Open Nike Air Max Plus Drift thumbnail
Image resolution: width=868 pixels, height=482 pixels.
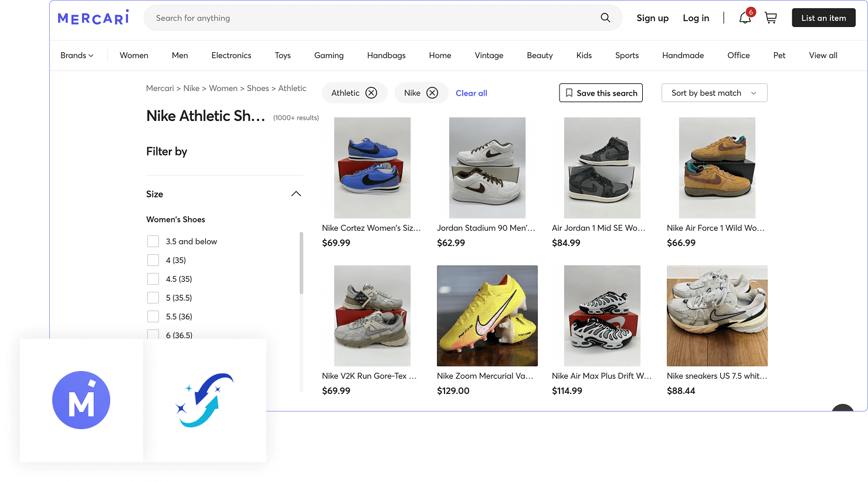point(602,316)
